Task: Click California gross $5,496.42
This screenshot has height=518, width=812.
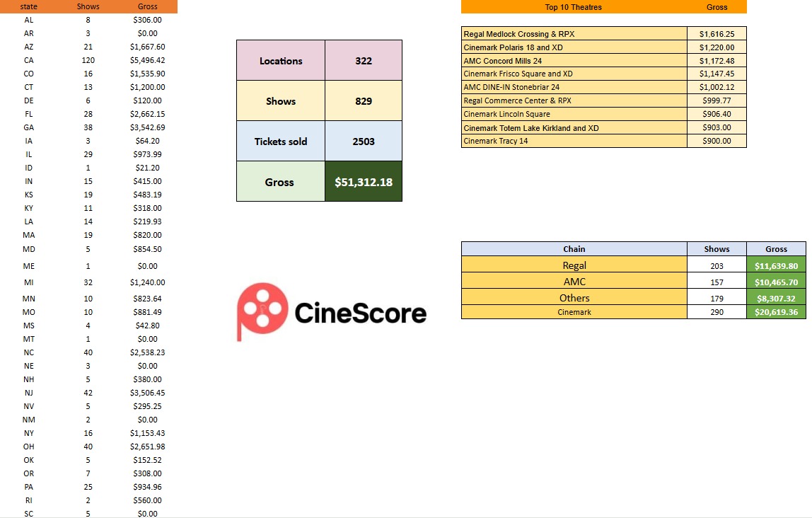Action: pyautogui.click(x=148, y=60)
